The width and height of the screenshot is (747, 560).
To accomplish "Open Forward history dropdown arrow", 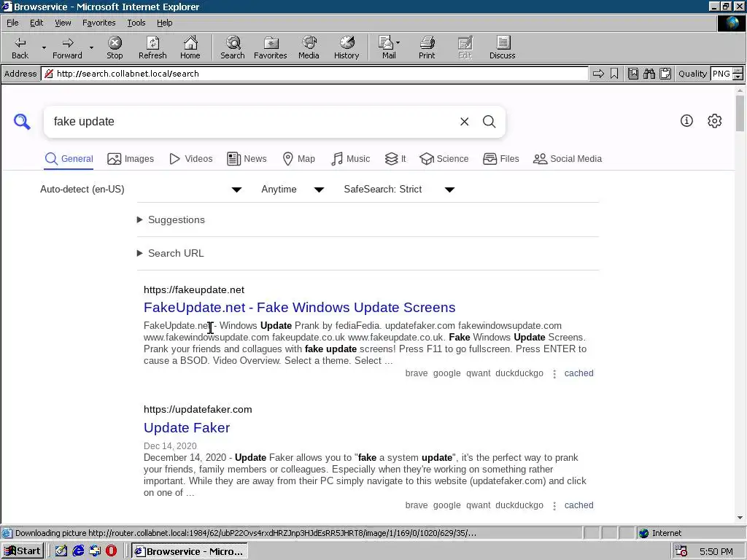I will (x=91, y=47).
